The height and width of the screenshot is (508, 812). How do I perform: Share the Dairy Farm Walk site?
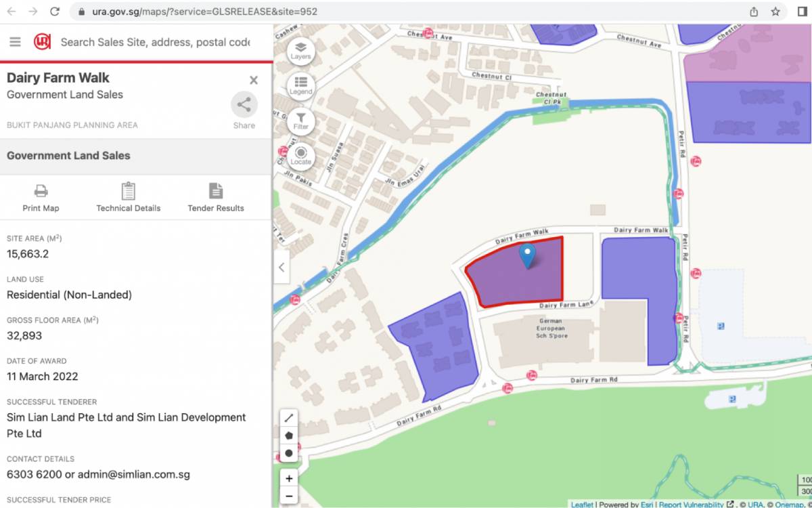(244, 106)
